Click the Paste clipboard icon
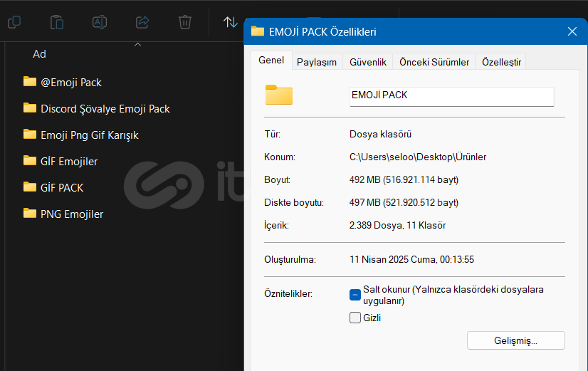The image size is (588, 371). [x=57, y=22]
